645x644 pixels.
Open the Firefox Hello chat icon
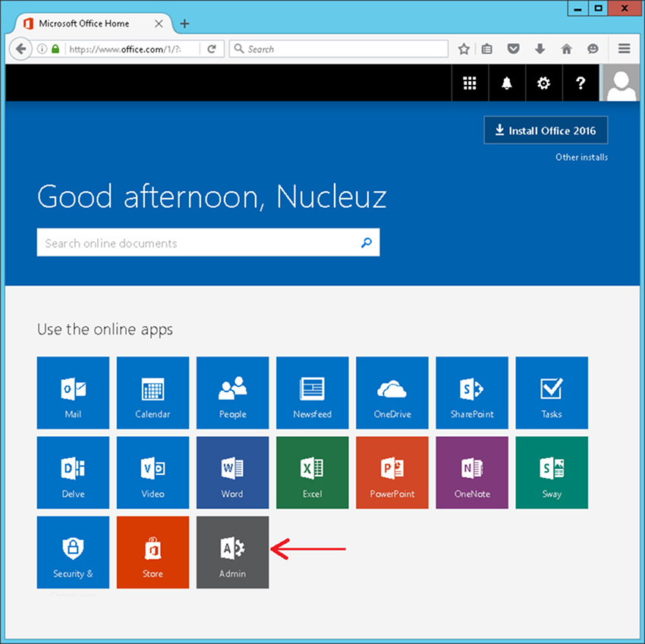pyautogui.click(x=593, y=49)
